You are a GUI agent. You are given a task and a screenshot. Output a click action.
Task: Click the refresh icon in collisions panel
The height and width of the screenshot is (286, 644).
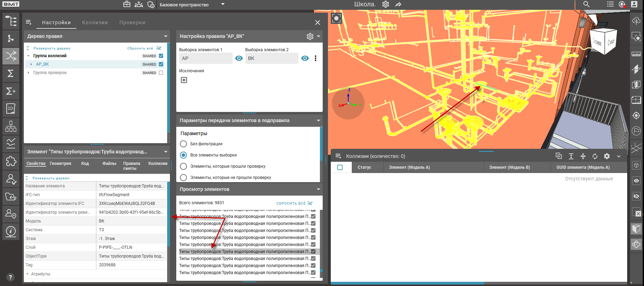(595, 157)
